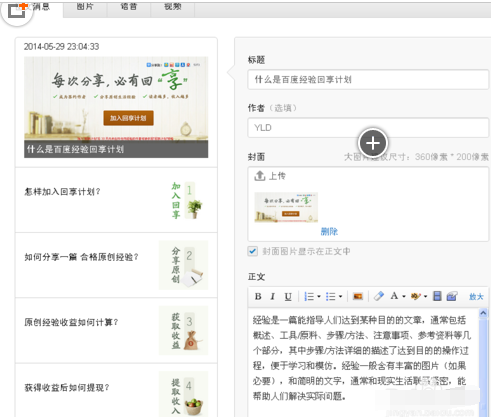Switch to the 语音 tab

tap(129, 7)
